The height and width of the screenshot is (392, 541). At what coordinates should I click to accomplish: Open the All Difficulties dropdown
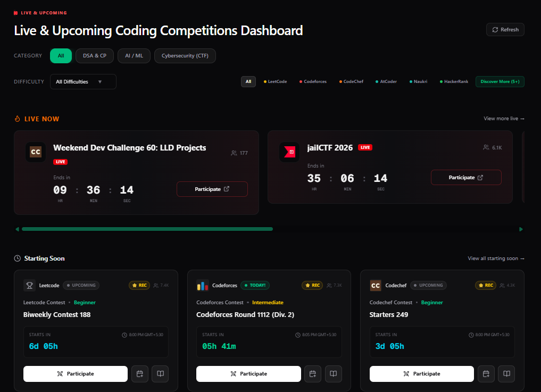coord(83,82)
